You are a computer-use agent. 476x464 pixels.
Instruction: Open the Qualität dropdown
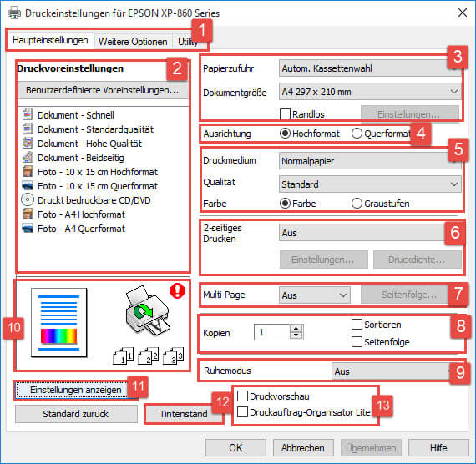(370, 184)
